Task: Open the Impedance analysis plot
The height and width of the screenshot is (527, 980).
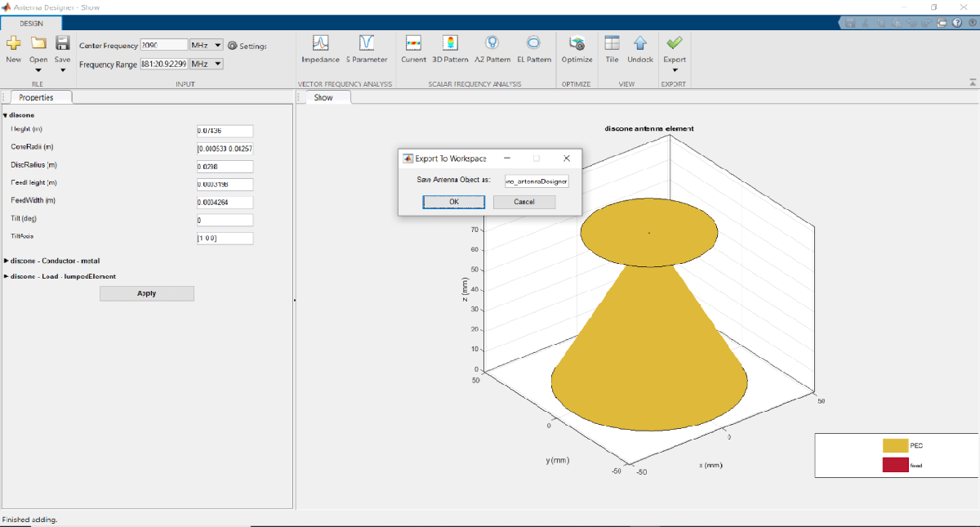Action: pyautogui.click(x=320, y=44)
